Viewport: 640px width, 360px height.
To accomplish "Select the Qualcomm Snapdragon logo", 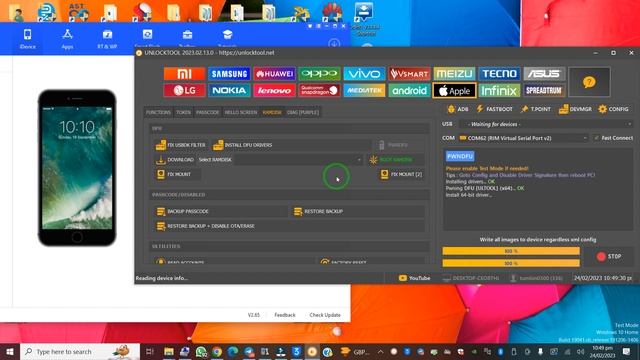I will coord(319,91).
